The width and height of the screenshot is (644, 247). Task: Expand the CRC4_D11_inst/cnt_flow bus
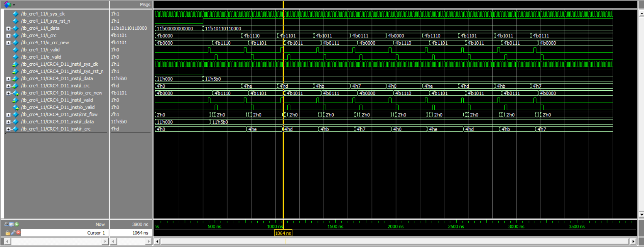click(x=8, y=115)
